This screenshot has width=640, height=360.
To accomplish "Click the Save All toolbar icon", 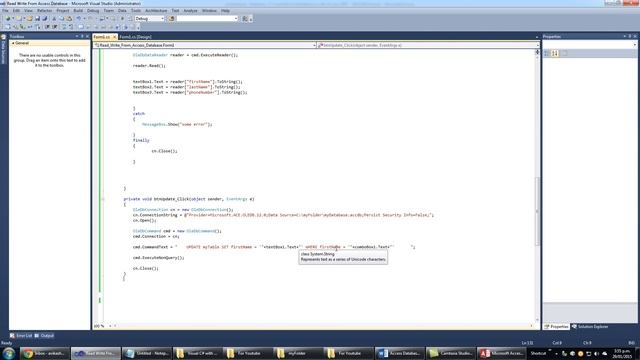I will click(x=44, y=19).
